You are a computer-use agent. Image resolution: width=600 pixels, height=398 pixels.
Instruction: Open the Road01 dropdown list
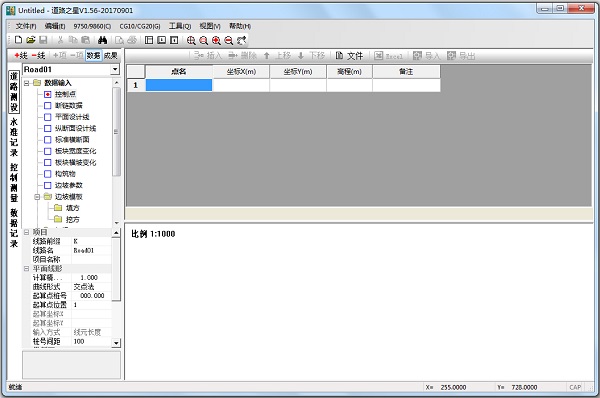coord(115,69)
